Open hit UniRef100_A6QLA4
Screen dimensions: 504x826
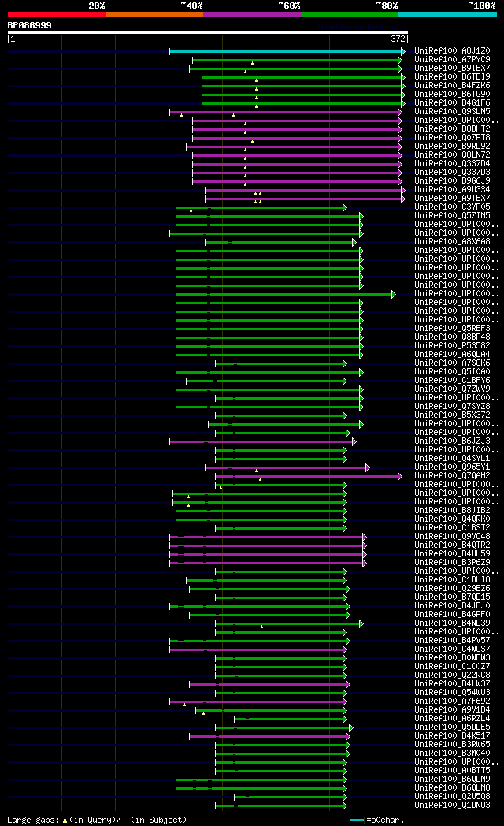(x=452, y=355)
